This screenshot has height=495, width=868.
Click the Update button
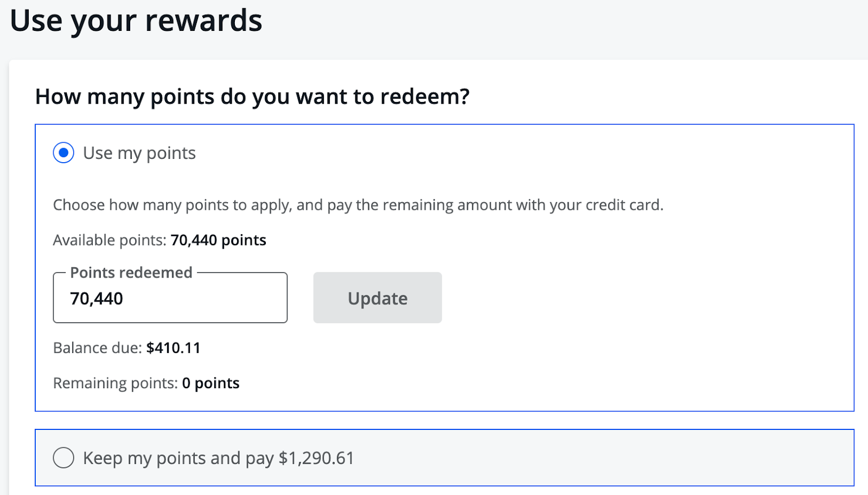[x=378, y=298]
